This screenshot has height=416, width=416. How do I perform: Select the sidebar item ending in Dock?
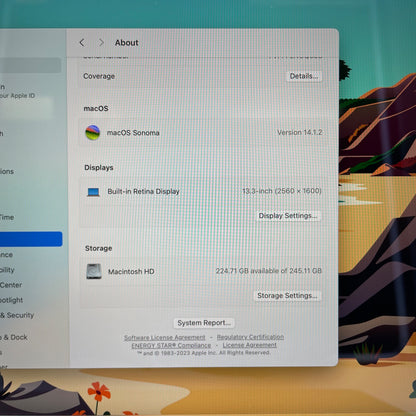(14, 337)
